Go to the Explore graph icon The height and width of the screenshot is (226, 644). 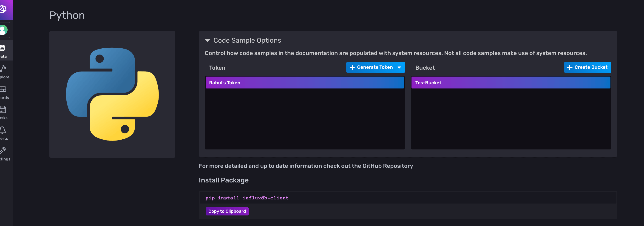(x=3, y=68)
